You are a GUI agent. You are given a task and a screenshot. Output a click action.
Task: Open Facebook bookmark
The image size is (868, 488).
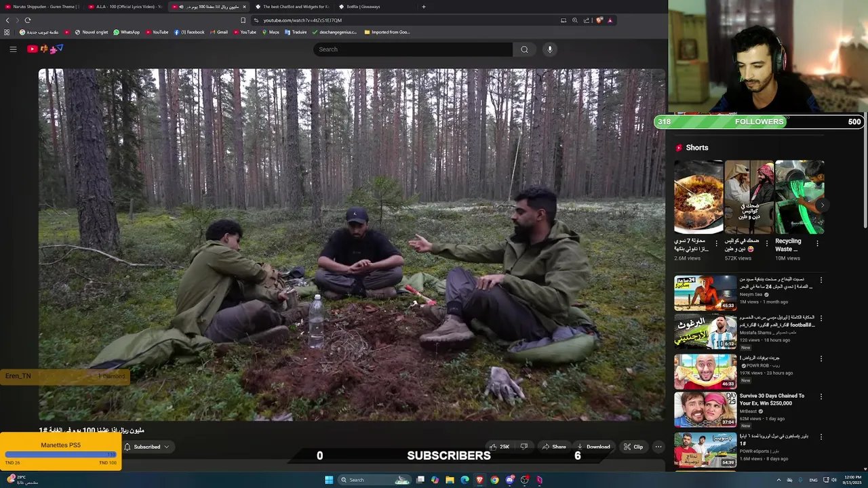[x=189, y=32]
